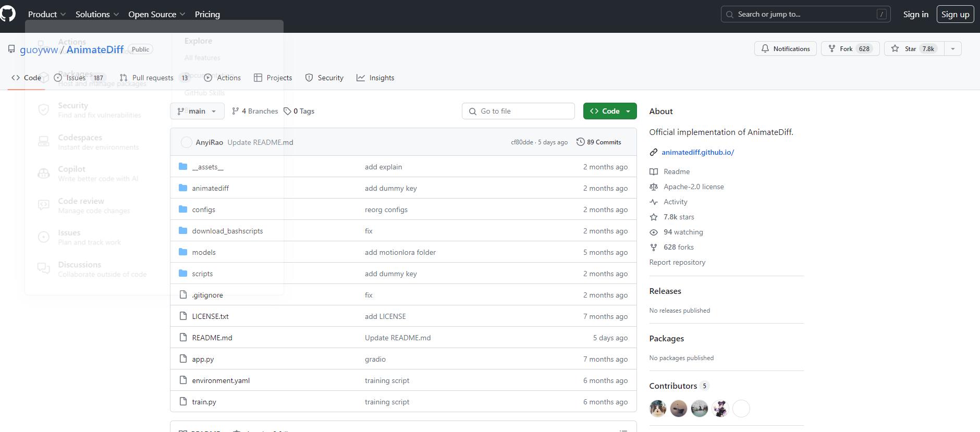Open the cf80dde commit hash link
980x432 pixels.
coord(522,142)
